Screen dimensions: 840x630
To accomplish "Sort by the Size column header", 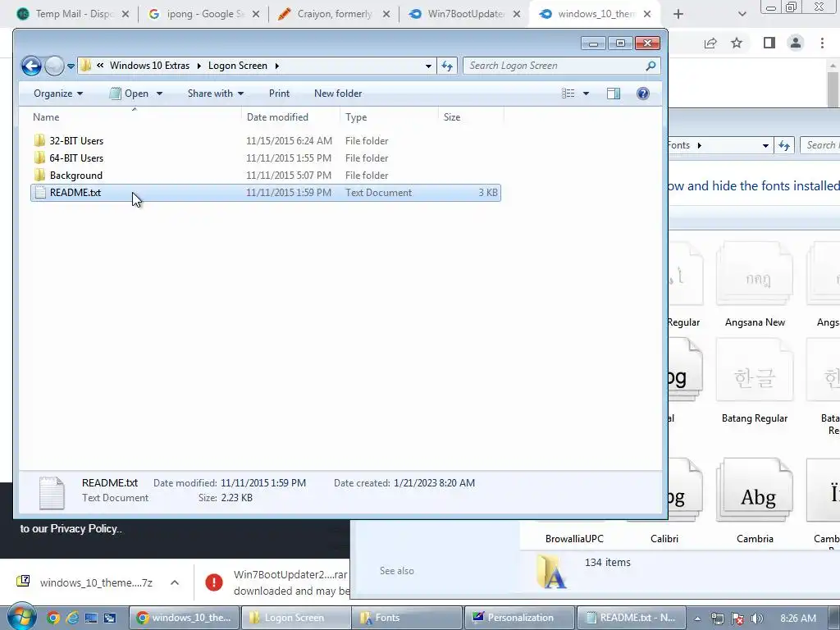I will point(471,116).
